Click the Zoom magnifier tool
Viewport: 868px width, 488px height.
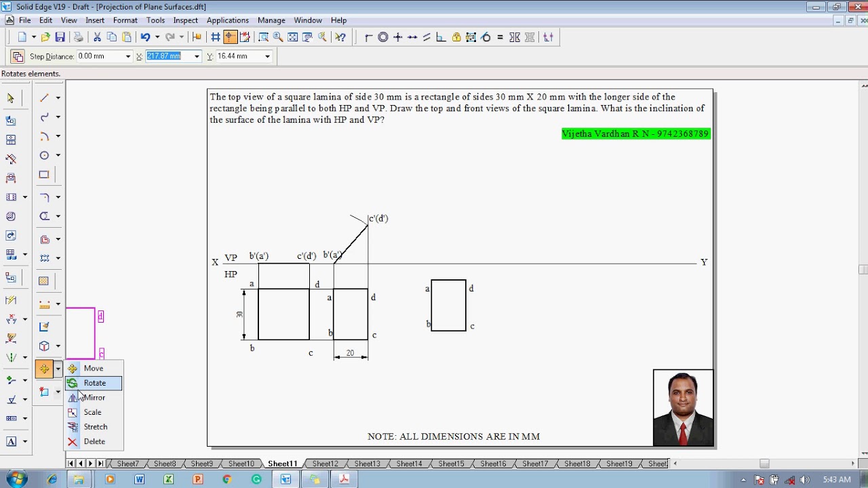278,37
